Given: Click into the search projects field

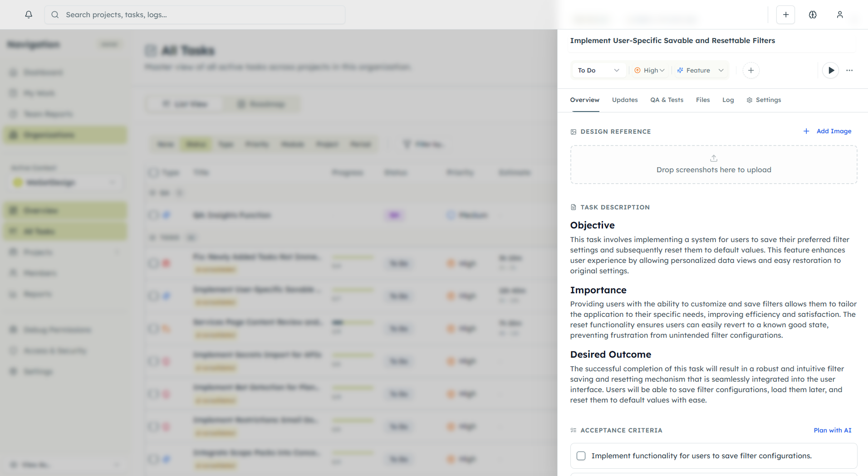Looking at the screenshot, I should pos(200,15).
